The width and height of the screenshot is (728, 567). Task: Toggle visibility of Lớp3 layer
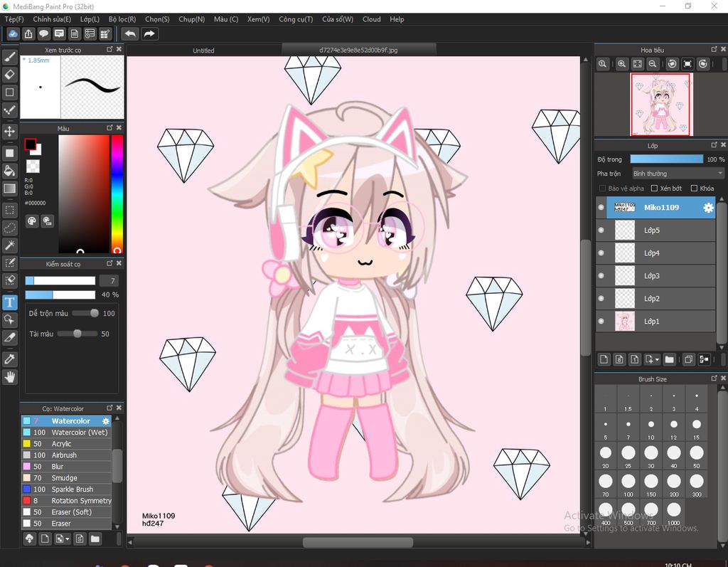coord(601,275)
